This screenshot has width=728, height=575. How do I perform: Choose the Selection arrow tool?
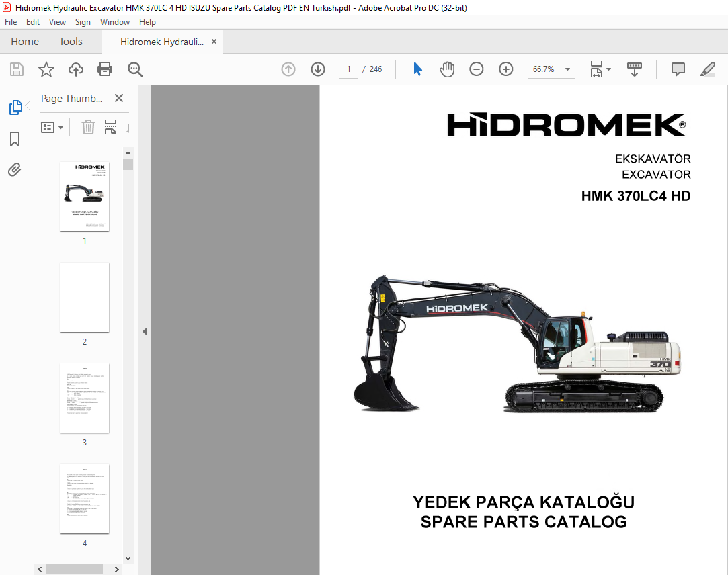pos(417,69)
